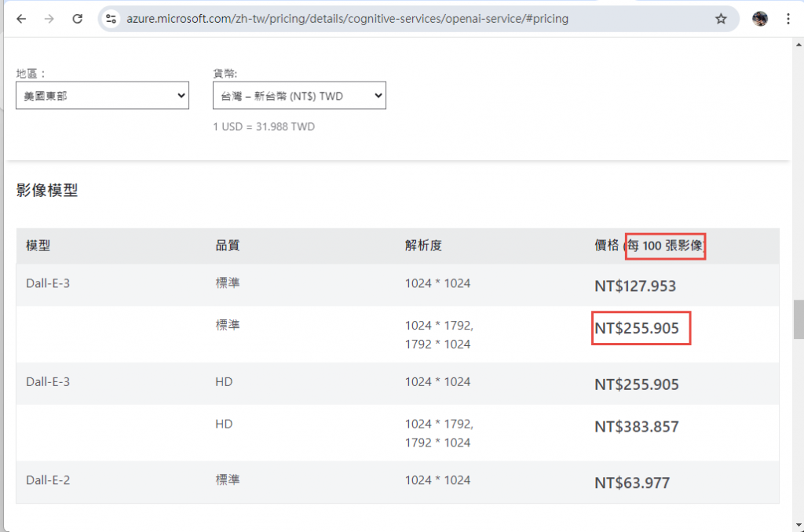Select the price NT$63.977
This screenshot has height=532, width=804.
click(x=632, y=483)
